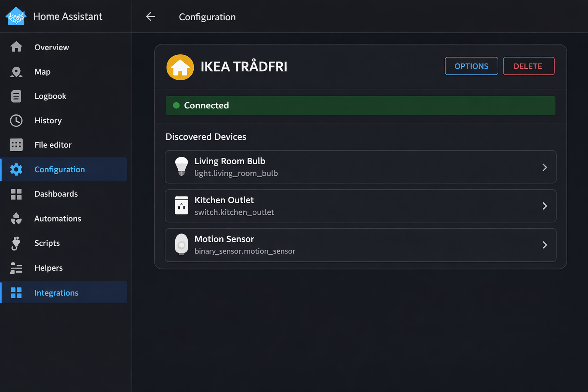Open File editor grid icon
This screenshot has width=588, height=392.
click(16, 145)
